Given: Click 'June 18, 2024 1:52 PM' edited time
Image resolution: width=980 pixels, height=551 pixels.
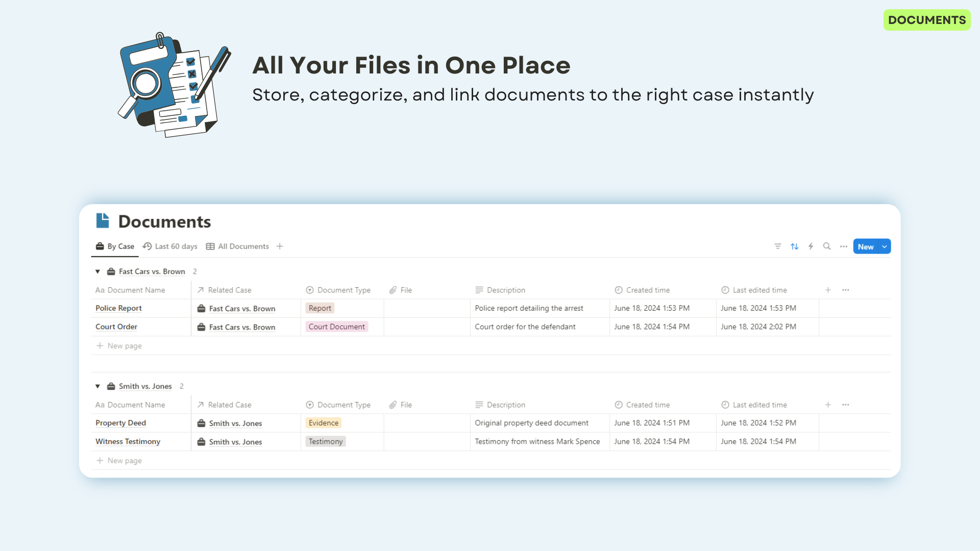Looking at the screenshot, I should (x=758, y=423).
